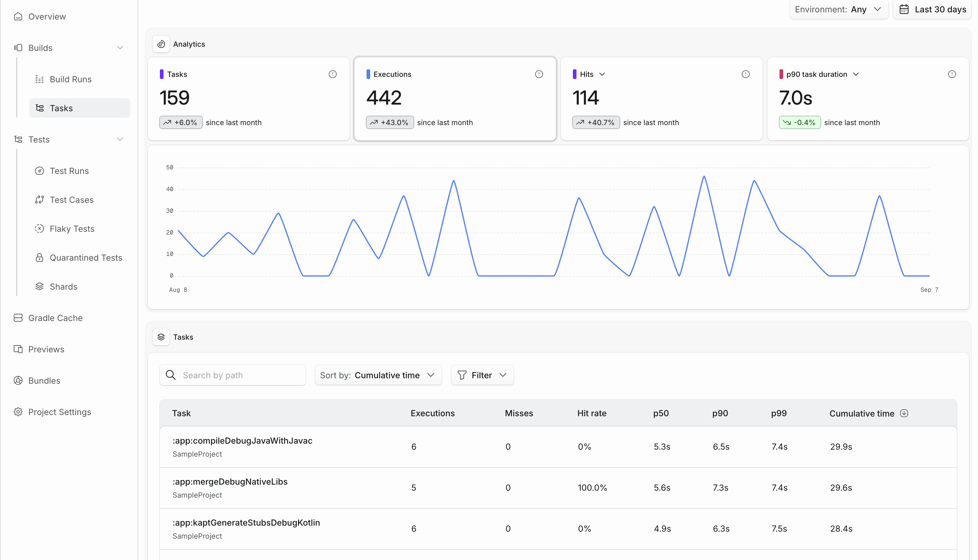Screen dimensions: 978x560
Task: Click the Shards layers icon
Action: coord(40,287)
